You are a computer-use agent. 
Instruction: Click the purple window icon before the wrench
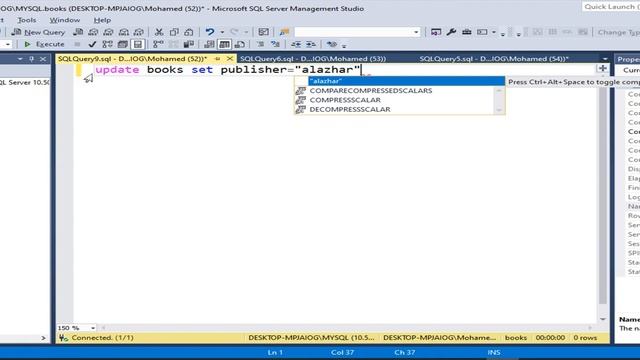[x=436, y=32]
